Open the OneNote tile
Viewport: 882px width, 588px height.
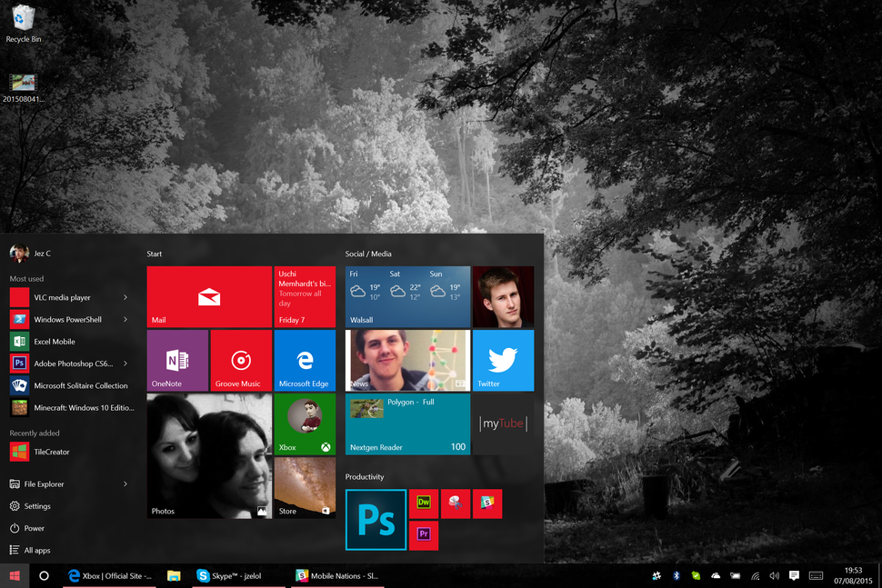point(177,360)
